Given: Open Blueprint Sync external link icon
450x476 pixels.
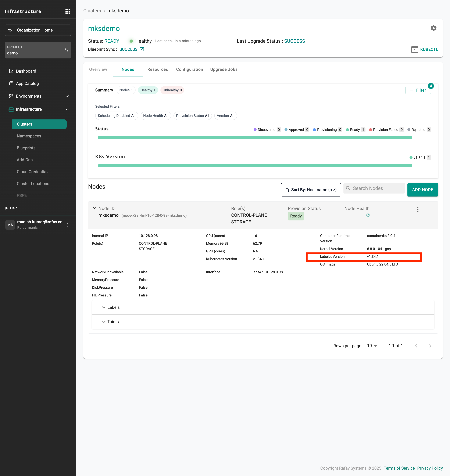Looking at the screenshot, I should coord(142,49).
